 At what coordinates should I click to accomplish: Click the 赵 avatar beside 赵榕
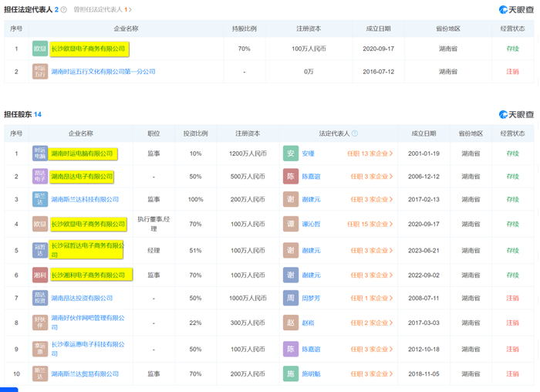pyautogui.click(x=290, y=323)
